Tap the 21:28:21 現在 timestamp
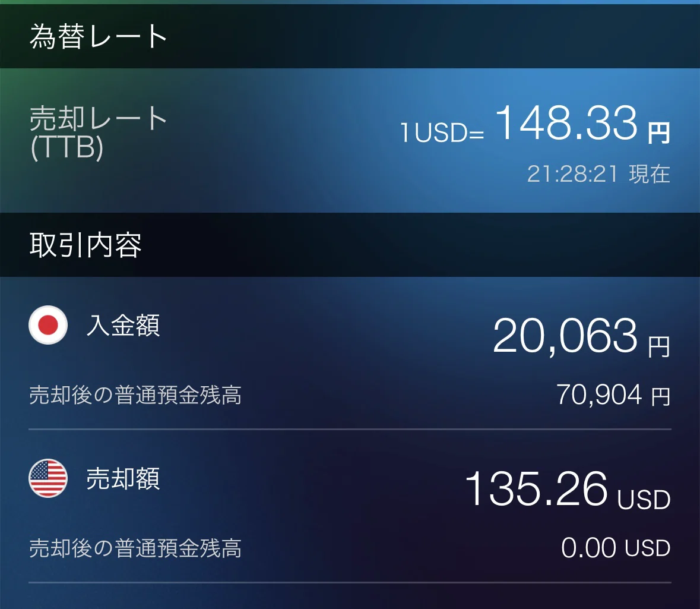 coord(598,174)
